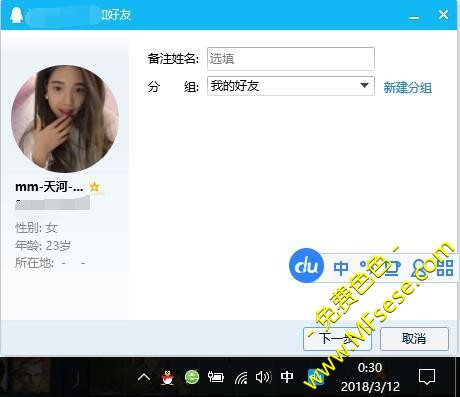
Task: Click the gold star badge beside nickname
Action: [x=95, y=187]
